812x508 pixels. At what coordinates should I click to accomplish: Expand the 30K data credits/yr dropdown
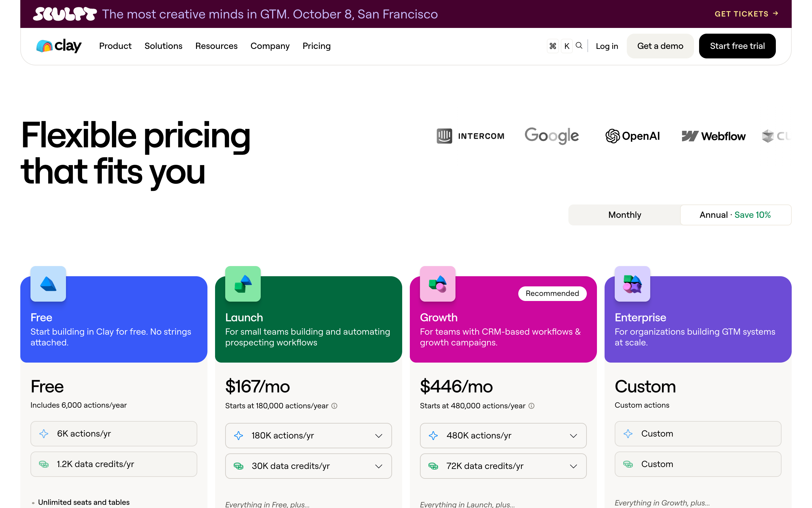308,466
